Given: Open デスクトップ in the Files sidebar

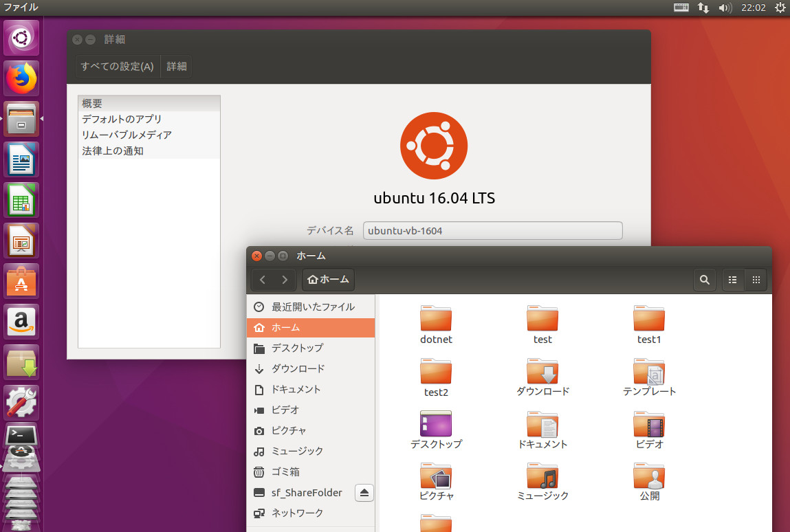Looking at the screenshot, I should click(x=311, y=348).
